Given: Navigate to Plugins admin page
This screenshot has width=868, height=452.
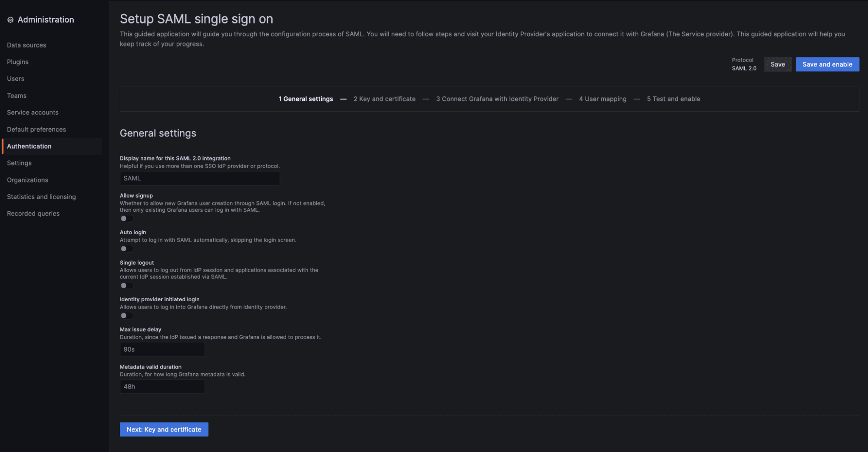Looking at the screenshot, I should coord(18,62).
